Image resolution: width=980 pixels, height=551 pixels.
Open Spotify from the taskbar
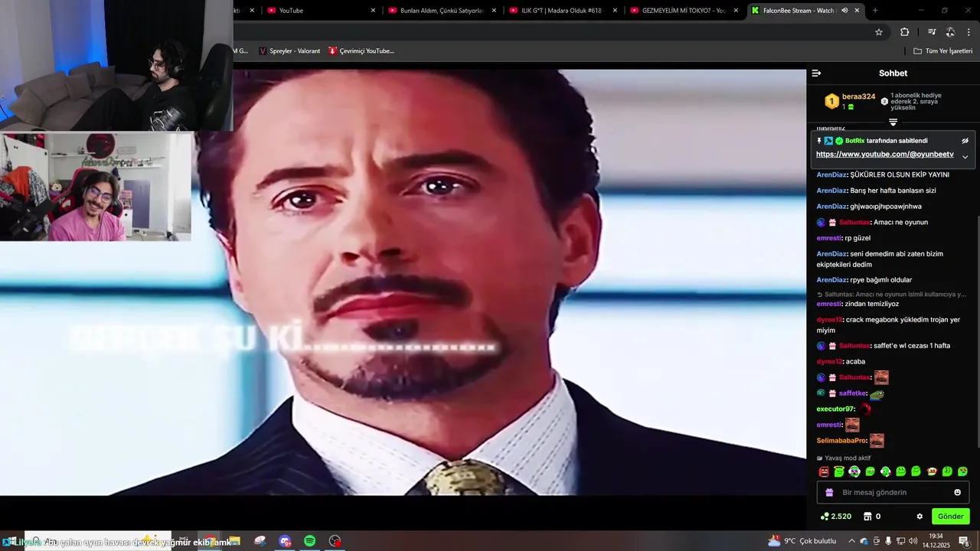click(x=309, y=541)
